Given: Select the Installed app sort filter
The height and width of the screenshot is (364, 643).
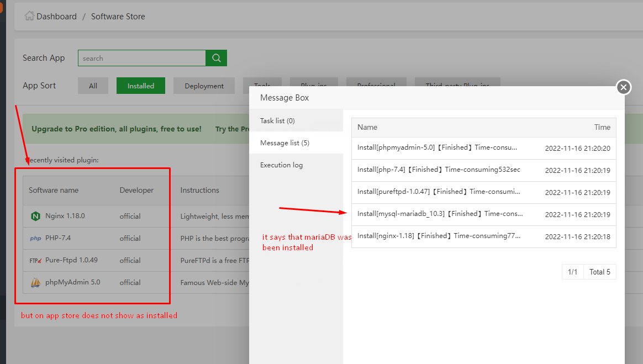Looking at the screenshot, I should [x=141, y=86].
